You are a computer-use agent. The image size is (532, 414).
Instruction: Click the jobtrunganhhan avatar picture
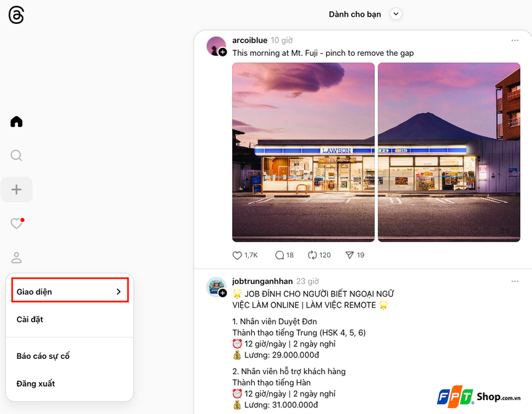pyautogui.click(x=215, y=287)
